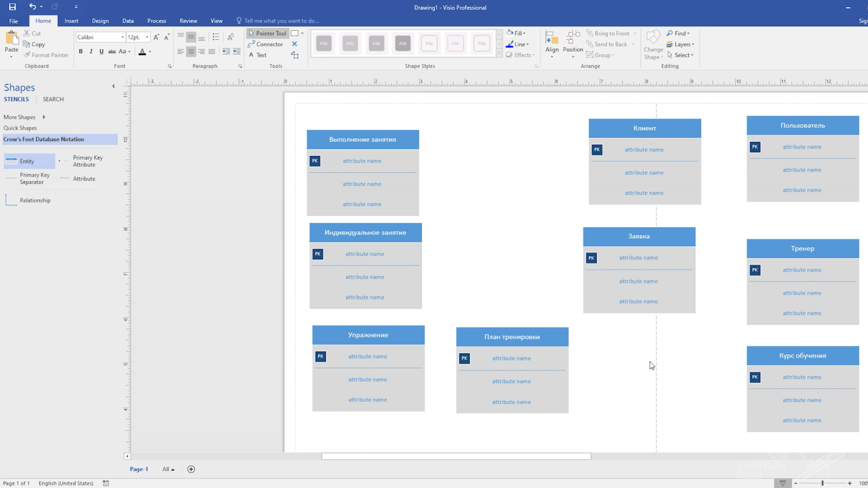Apply the dark gray shape style swatch
Screen dimensions: 868x488
pos(403,43)
